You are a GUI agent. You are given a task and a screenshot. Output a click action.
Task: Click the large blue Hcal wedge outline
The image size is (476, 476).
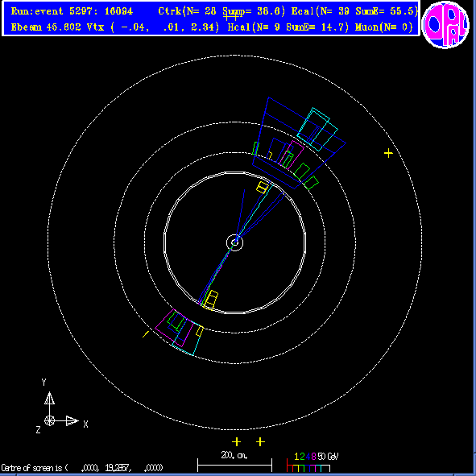299,143
